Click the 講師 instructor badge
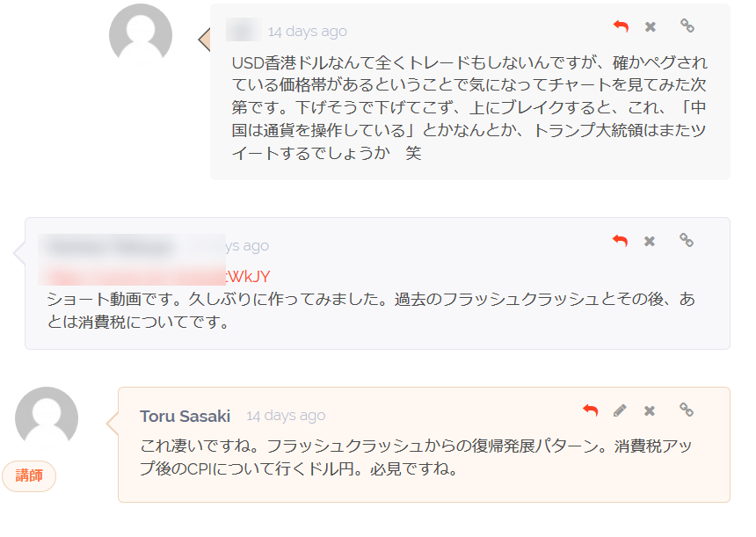 click(29, 476)
